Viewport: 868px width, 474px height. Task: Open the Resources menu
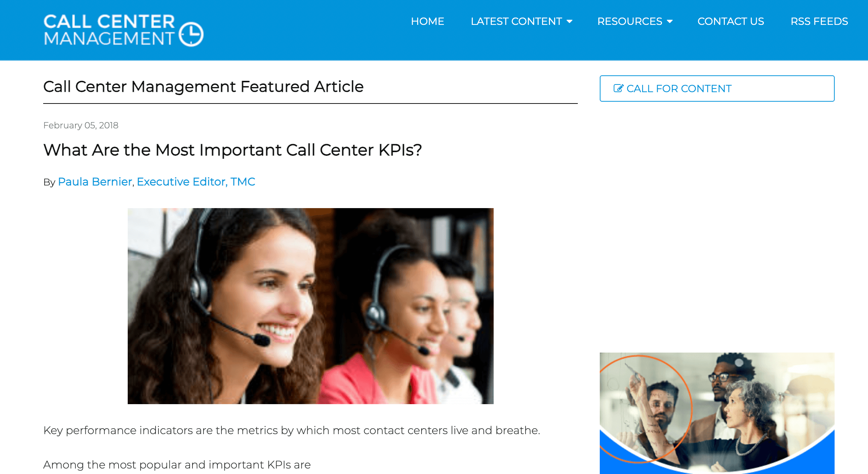(630, 21)
